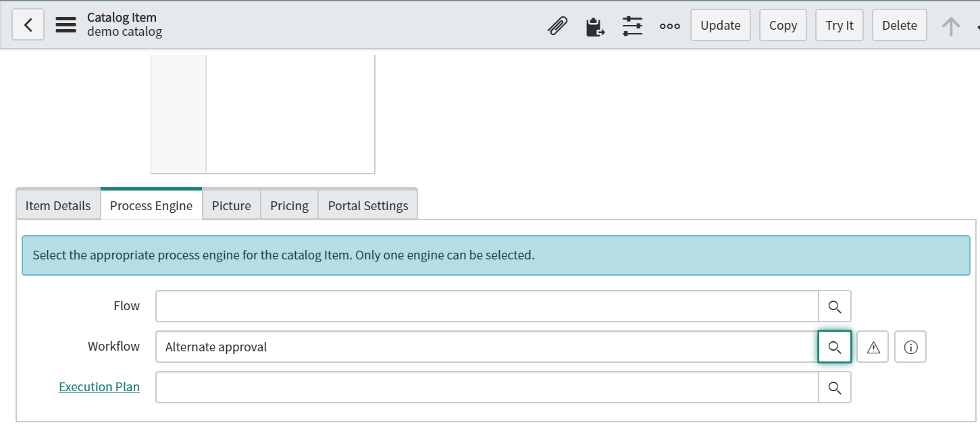Open the Pricing tab
The image size is (980, 427).
pos(289,205)
